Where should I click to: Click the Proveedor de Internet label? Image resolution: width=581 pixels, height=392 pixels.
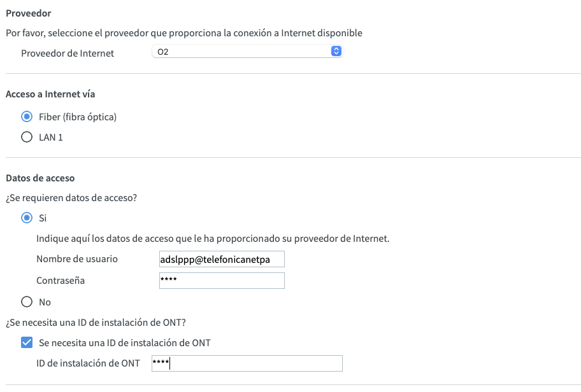[69, 53]
